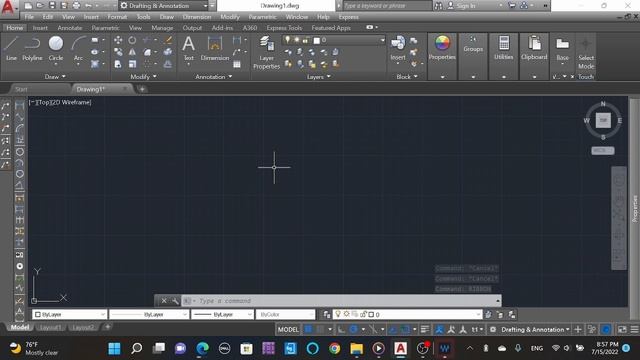Select the Polyline tool

(32, 49)
